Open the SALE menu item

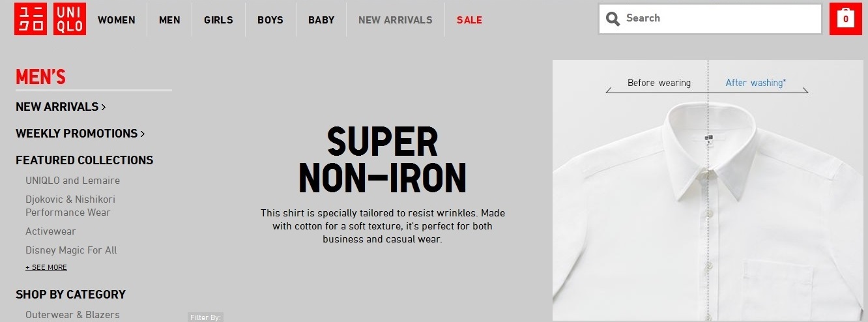coord(469,20)
